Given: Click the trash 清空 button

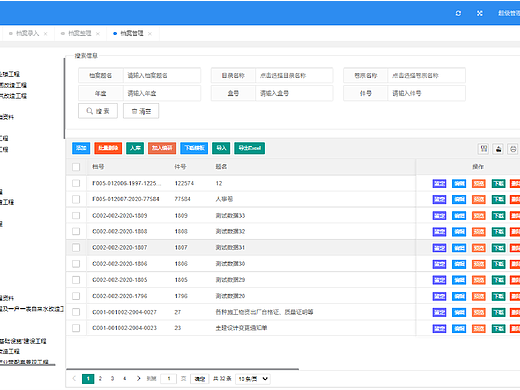Looking at the screenshot, I should coord(141,111).
